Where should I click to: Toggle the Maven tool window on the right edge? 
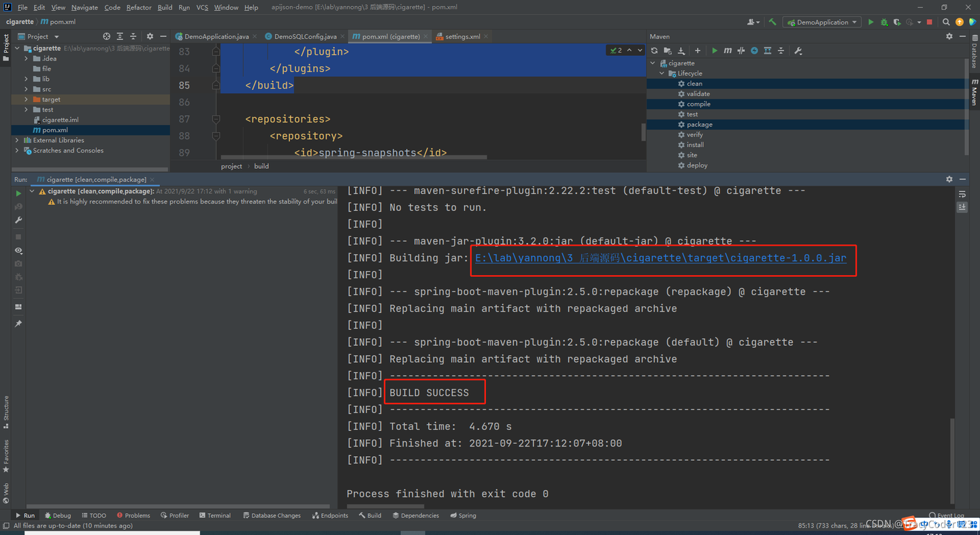(x=975, y=93)
